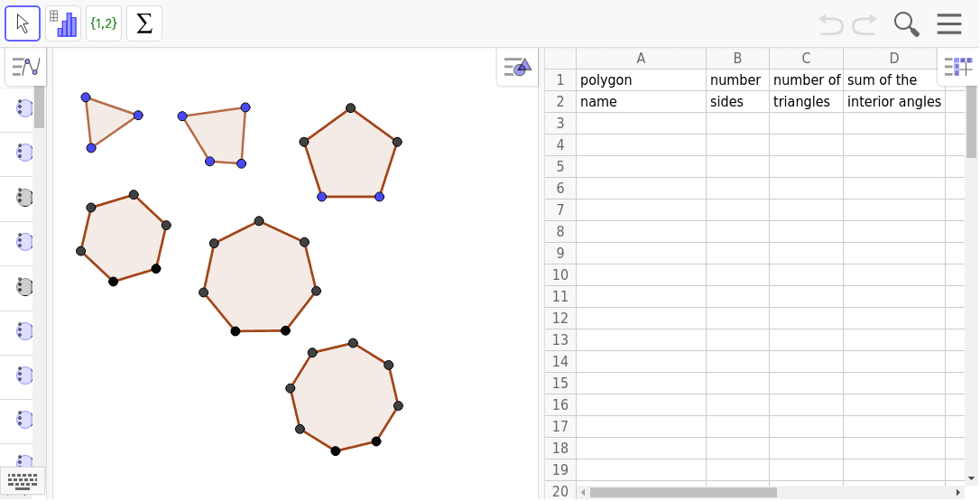Image resolution: width=980 pixels, height=501 pixels.
Task: Click the cell containing "polygon"
Action: pyautogui.click(x=642, y=80)
